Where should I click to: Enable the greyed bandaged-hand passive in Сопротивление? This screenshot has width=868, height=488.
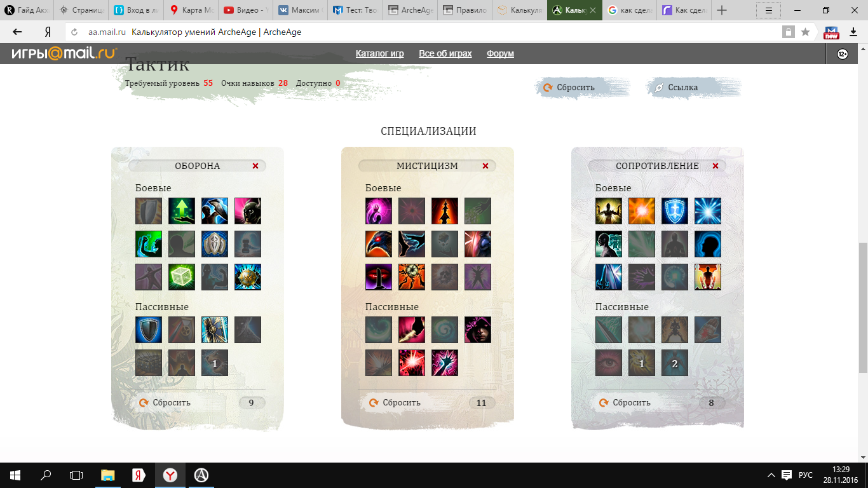click(x=708, y=330)
